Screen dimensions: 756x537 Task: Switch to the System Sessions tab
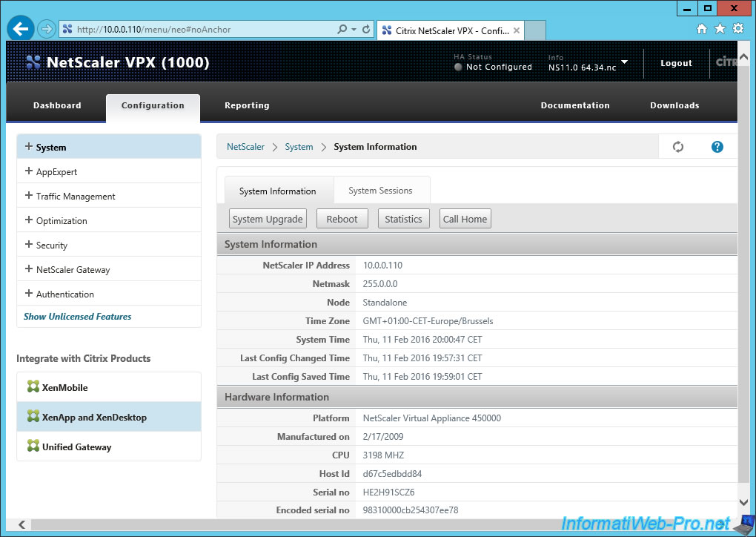[380, 191]
